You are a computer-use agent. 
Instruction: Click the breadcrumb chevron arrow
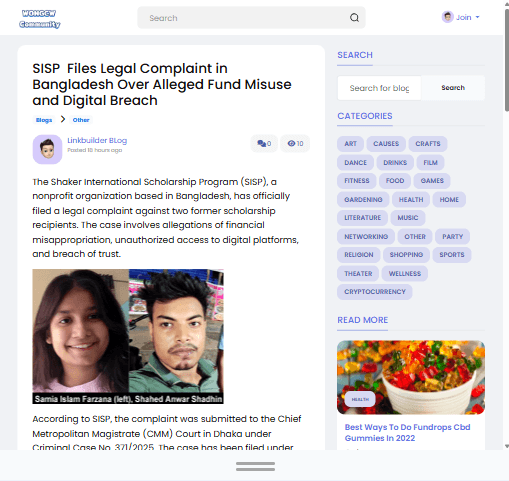pos(63,119)
